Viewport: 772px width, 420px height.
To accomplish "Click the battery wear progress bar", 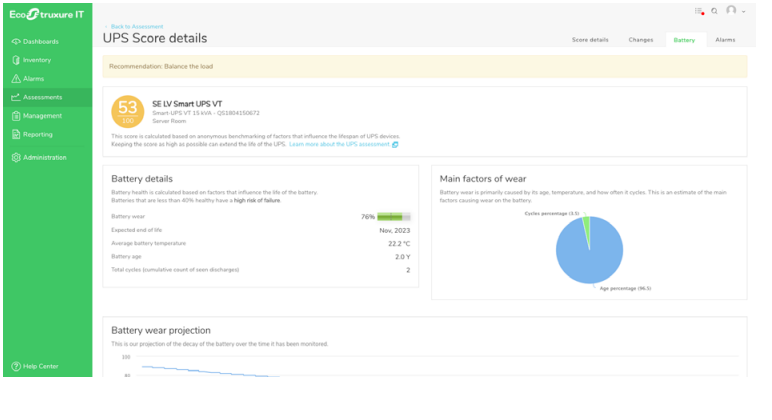I will pyautogui.click(x=394, y=216).
